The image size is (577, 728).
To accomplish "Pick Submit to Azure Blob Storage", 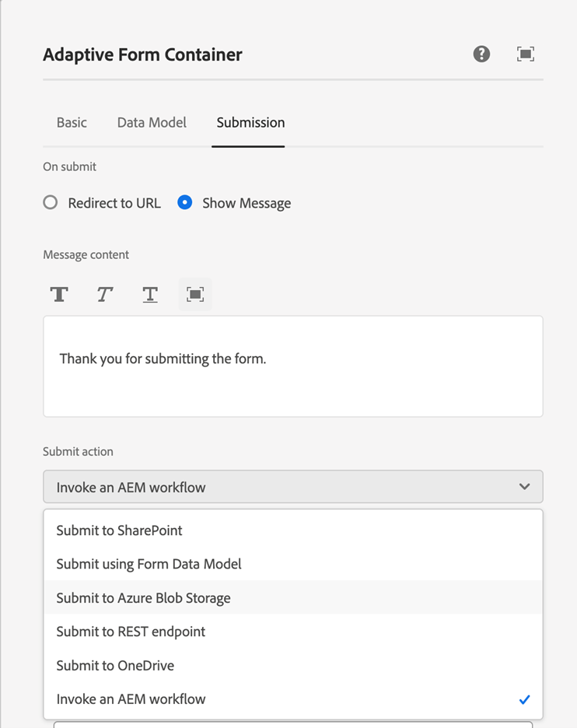I will [144, 598].
